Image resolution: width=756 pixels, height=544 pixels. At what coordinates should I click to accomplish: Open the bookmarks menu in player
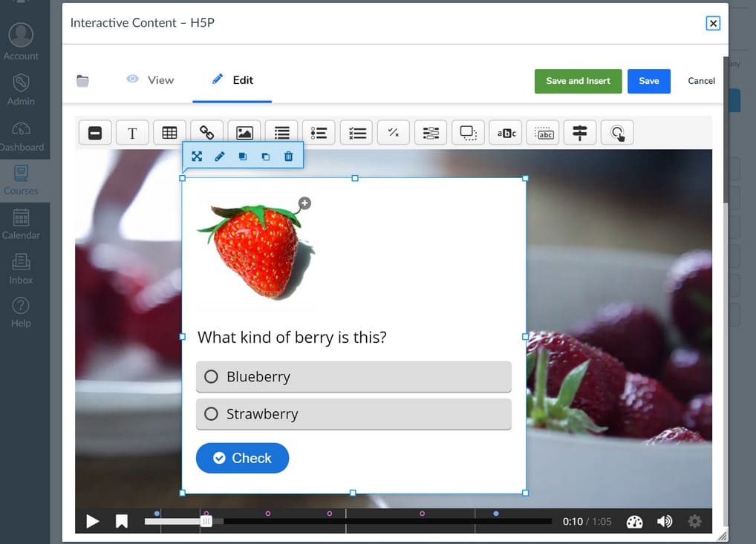click(x=122, y=522)
